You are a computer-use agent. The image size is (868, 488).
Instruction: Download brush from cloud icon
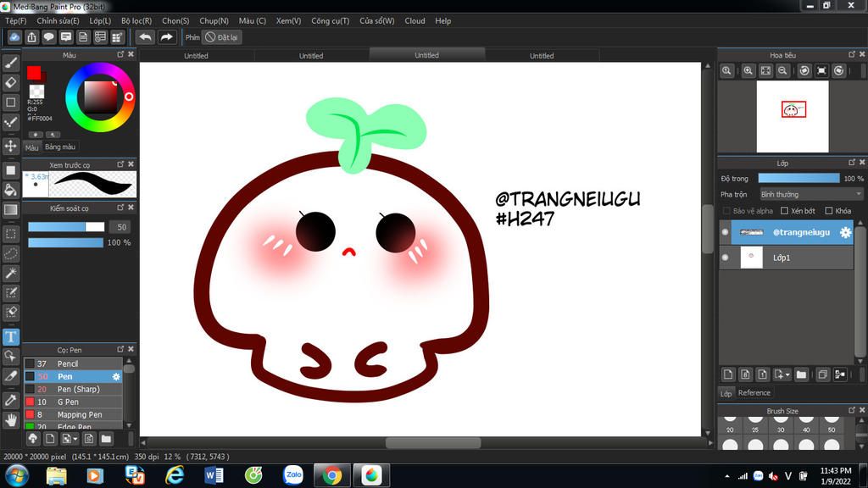(x=33, y=439)
